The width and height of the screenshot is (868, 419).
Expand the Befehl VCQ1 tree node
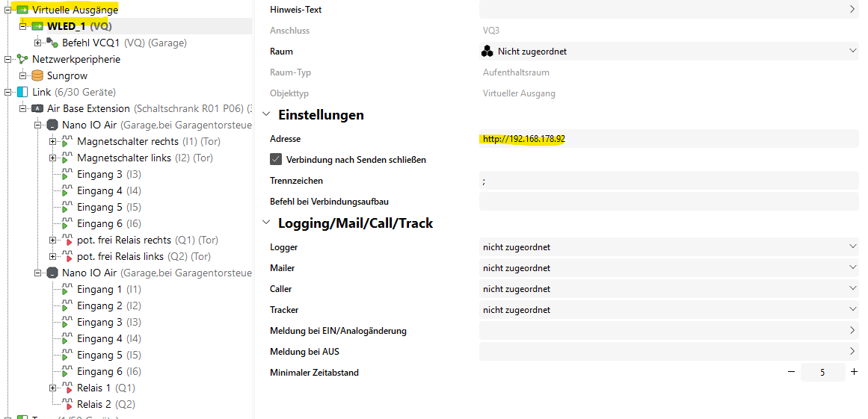(37, 43)
